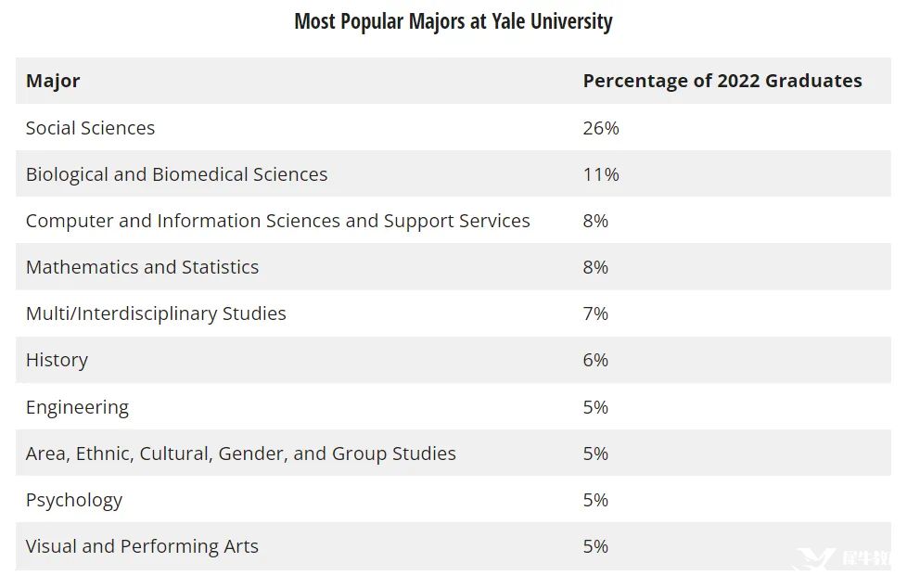Click the Psychology major cell

point(74,500)
